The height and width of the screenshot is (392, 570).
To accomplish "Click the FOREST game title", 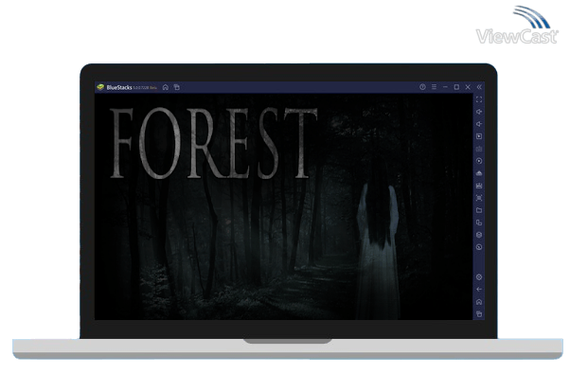I will click(214, 143).
